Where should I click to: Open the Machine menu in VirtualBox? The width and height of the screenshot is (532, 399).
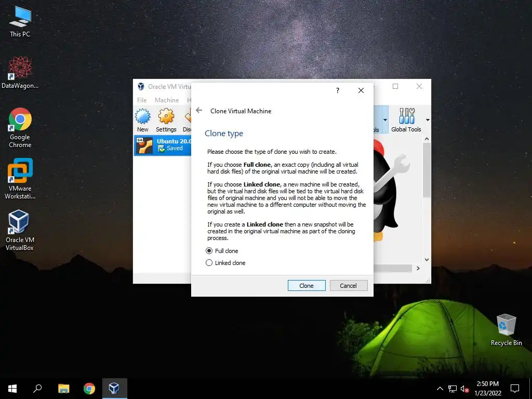tap(167, 100)
